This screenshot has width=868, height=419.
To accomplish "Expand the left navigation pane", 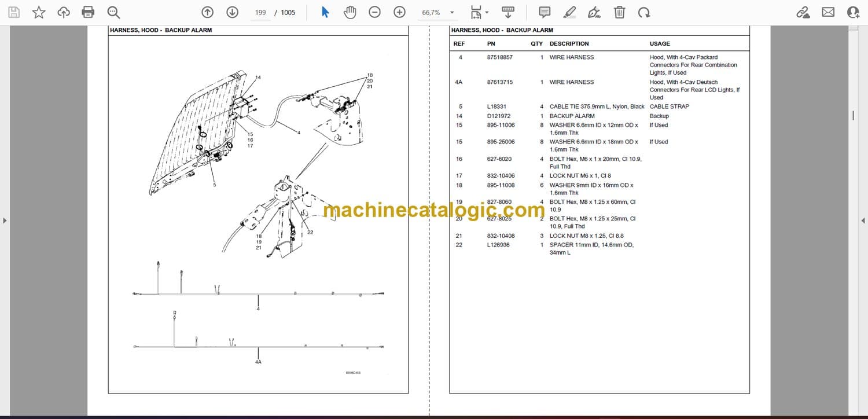I will pos(5,220).
